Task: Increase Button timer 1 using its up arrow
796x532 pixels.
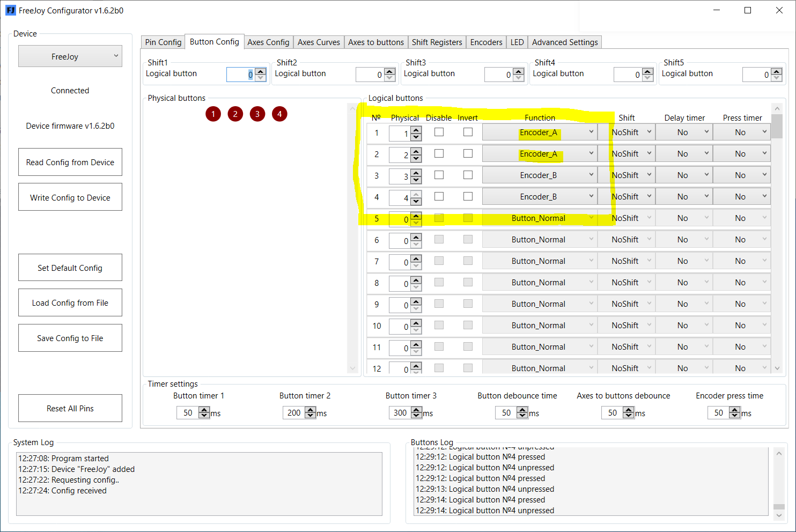Action: coord(204,410)
